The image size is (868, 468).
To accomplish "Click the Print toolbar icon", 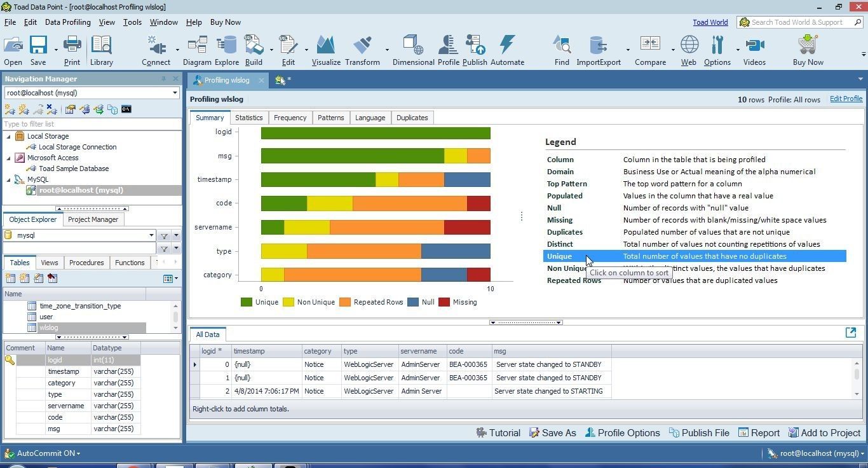I will (x=72, y=50).
